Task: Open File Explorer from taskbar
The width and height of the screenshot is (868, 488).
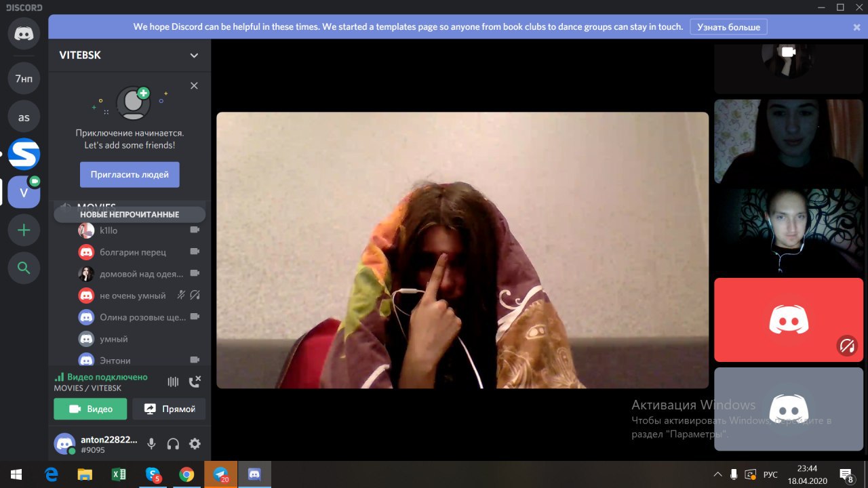Action: tap(85, 474)
